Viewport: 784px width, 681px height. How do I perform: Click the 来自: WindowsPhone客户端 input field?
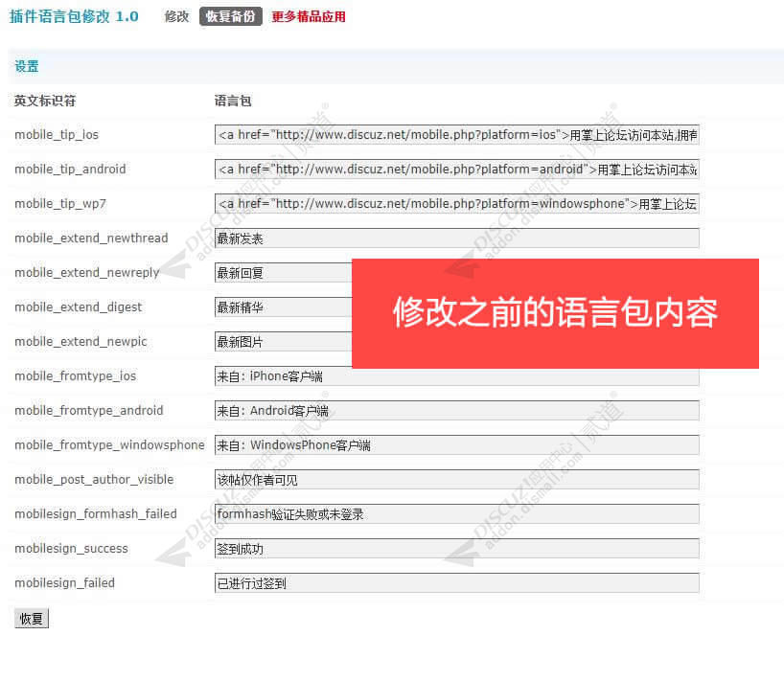pos(456,444)
